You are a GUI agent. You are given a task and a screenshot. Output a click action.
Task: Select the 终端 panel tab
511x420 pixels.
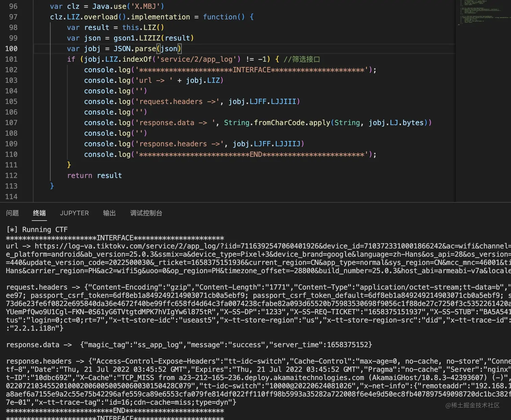pos(40,213)
